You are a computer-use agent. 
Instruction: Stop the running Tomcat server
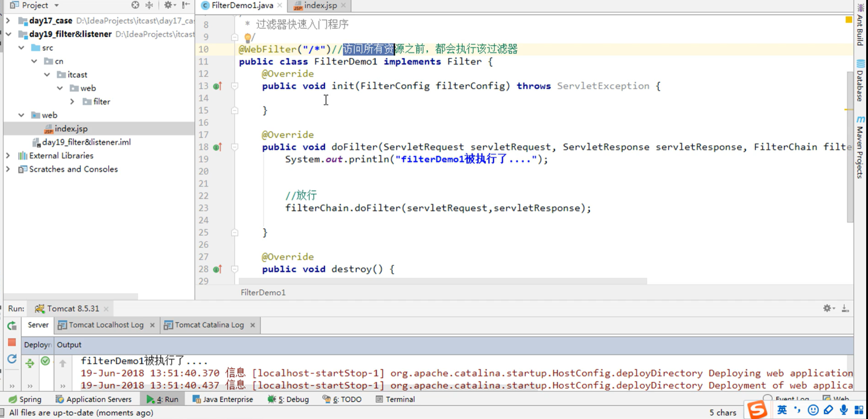pos(12,342)
